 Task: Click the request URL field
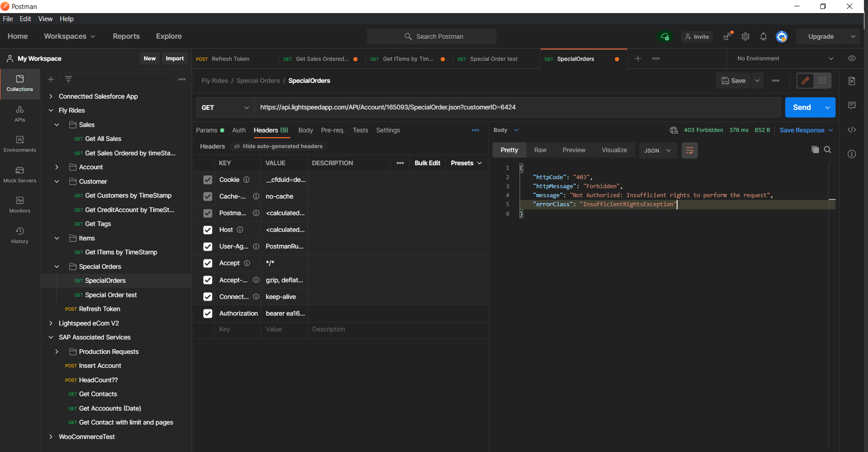coord(518,108)
